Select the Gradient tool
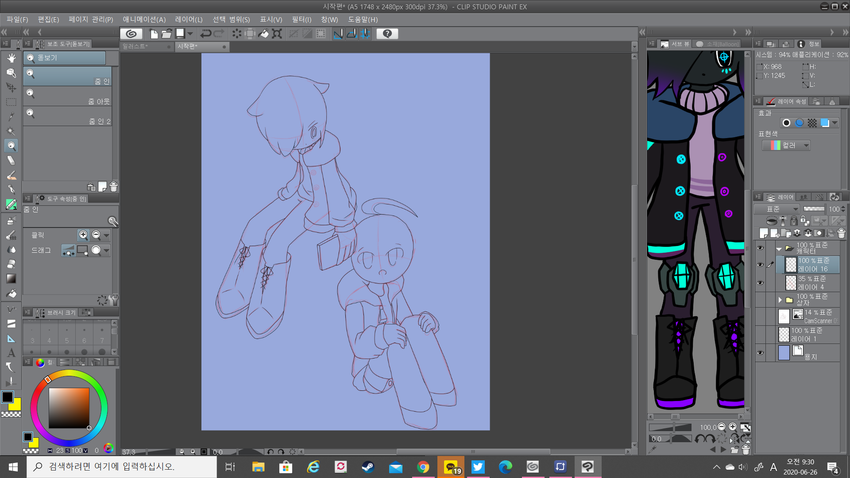Image resolution: width=850 pixels, height=478 pixels. pyautogui.click(x=11, y=279)
